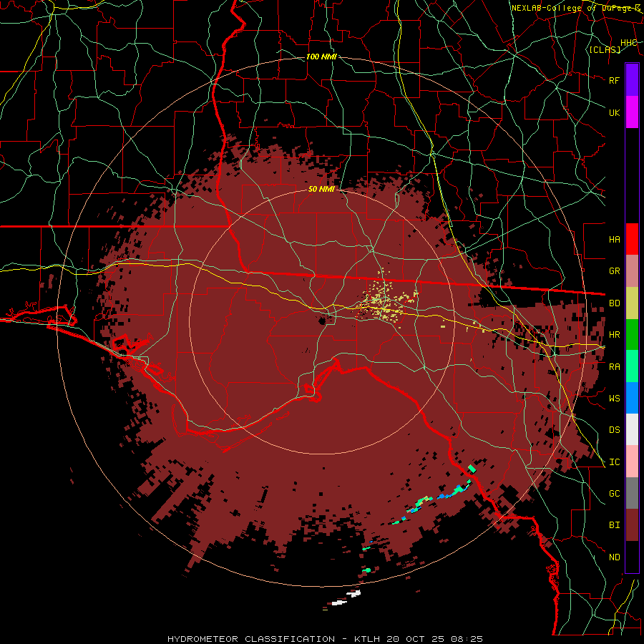
Task: Click the GC gray legend swatch
Action: click(x=632, y=493)
